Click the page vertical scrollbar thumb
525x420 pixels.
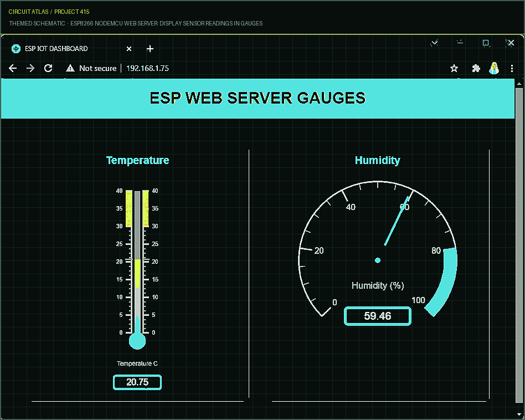tap(519, 245)
